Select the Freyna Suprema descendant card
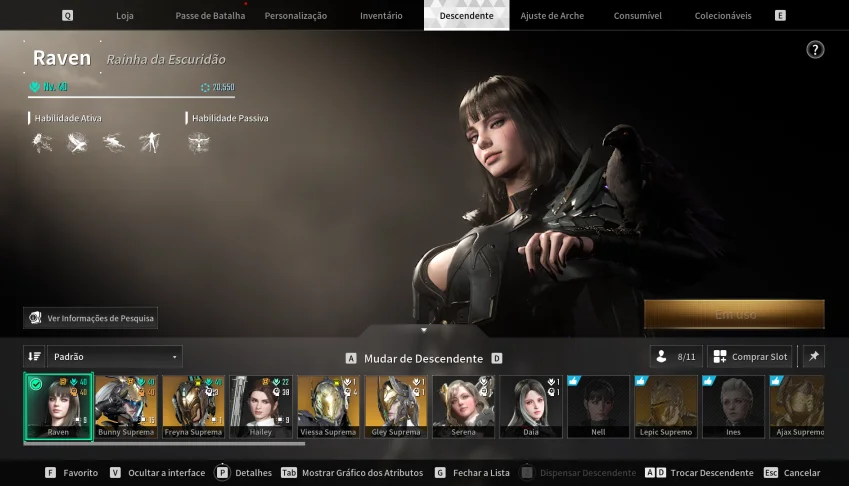This screenshot has height=486, width=849. 193,406
